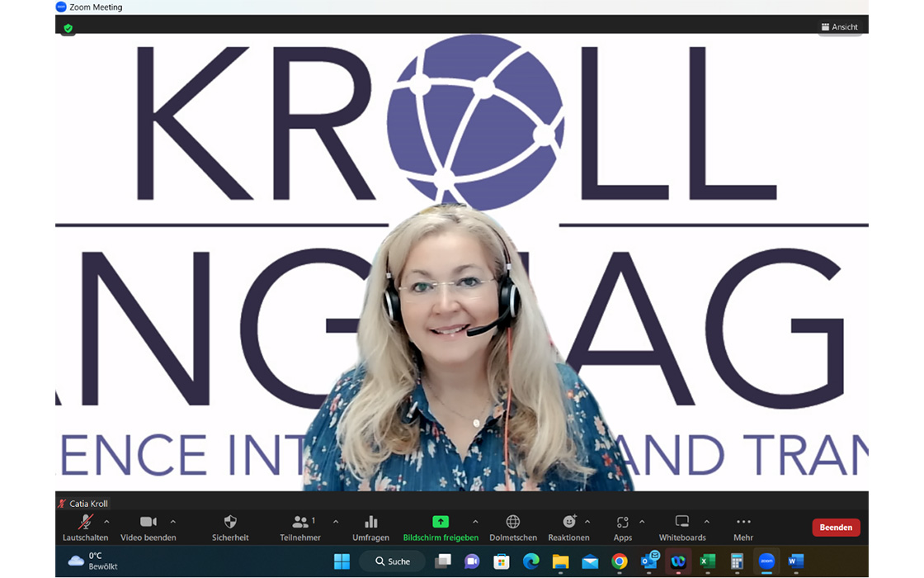Launch Microsoft Store from taskbar
Screen dimensions: 924x578
[x=502, y=561]
